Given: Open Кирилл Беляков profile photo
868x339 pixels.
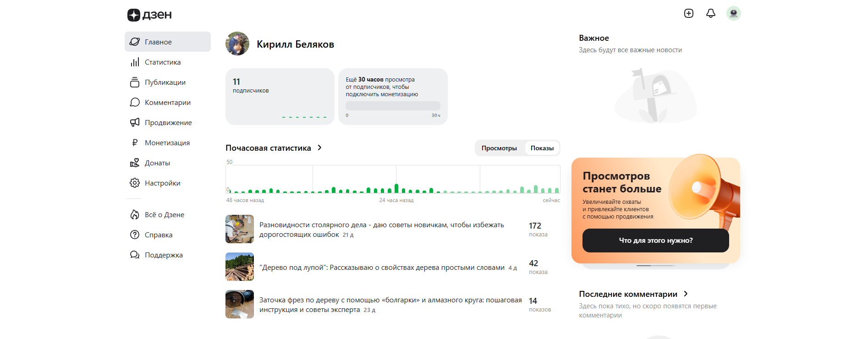Looking at the screenshot, I should (x=237, y=44).
